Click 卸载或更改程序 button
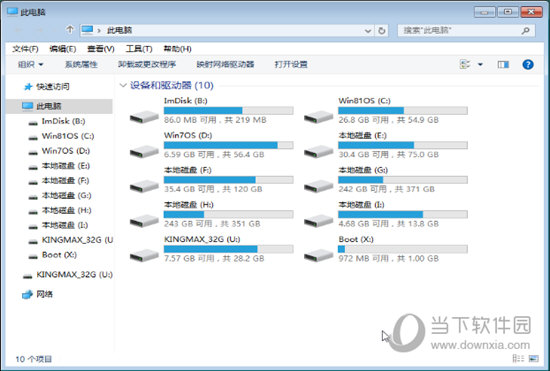 pos(147,65)
